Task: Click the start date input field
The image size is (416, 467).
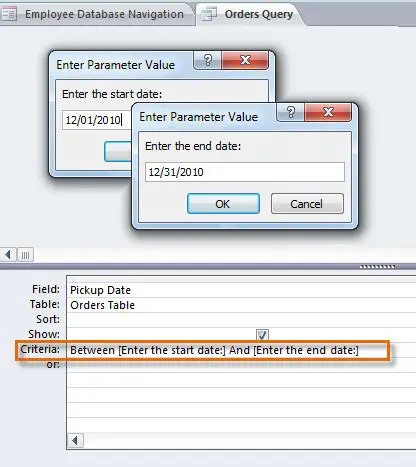Action: tap(97, 120)
